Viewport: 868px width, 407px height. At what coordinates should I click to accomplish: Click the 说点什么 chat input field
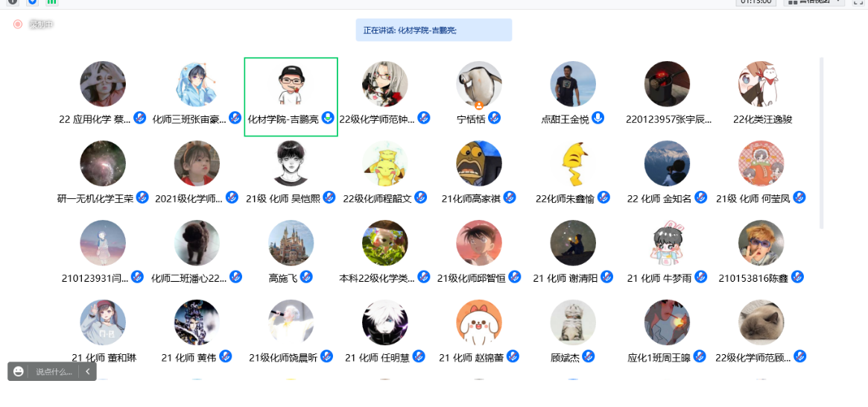pos(54,371)
